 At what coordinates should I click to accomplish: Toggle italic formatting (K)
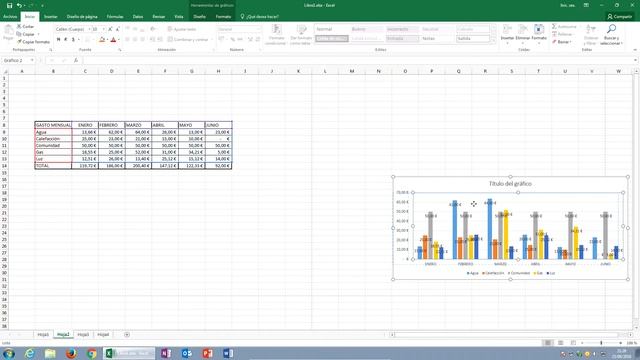66,40
